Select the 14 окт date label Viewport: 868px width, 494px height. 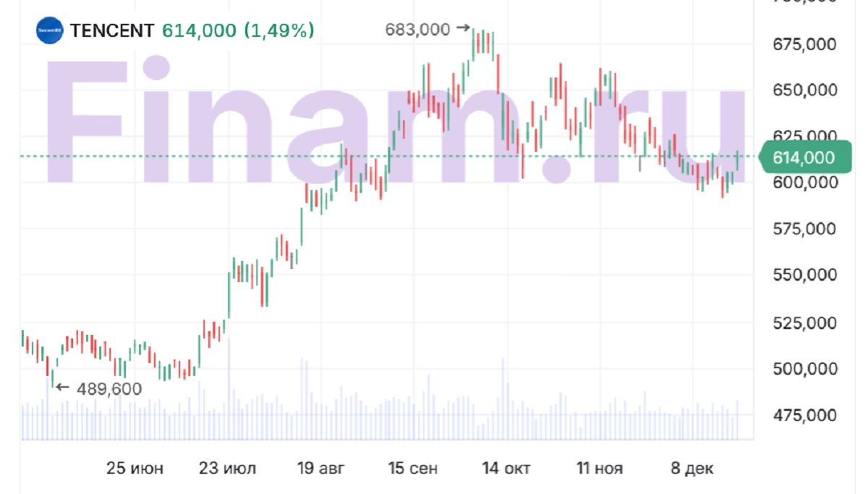506,469
